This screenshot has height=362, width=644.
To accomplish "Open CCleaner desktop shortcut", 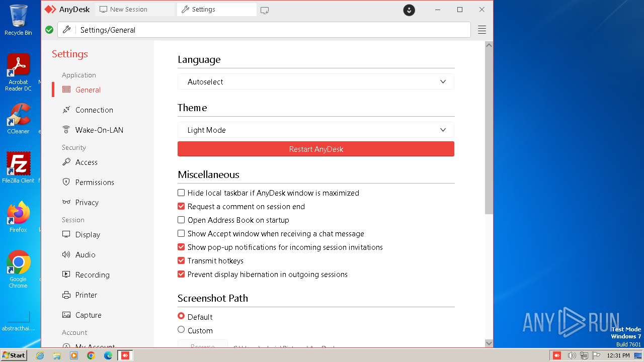I will pyautogui.click(x=18, y=119).
